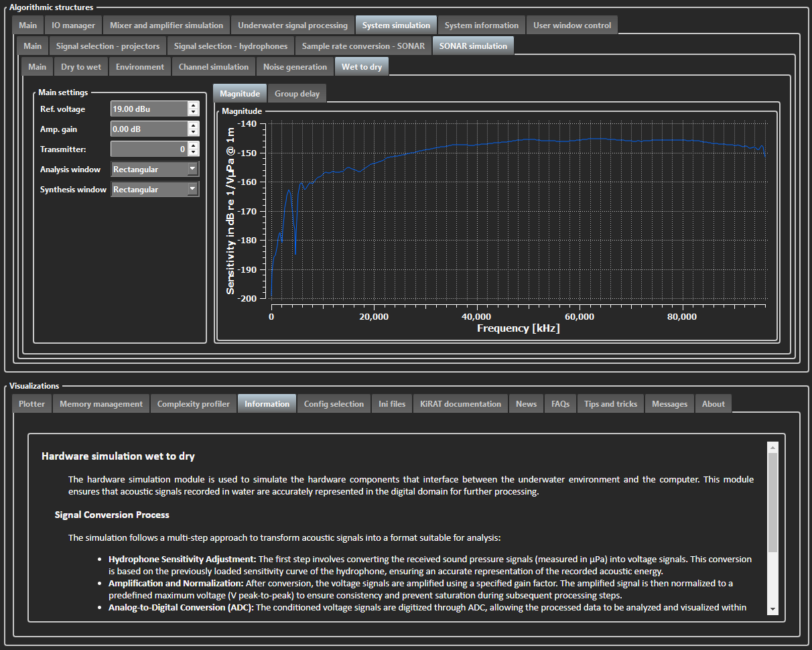Click the Wet to dry tab
Screen dimensions: 812x650
[x=362, y=67]
